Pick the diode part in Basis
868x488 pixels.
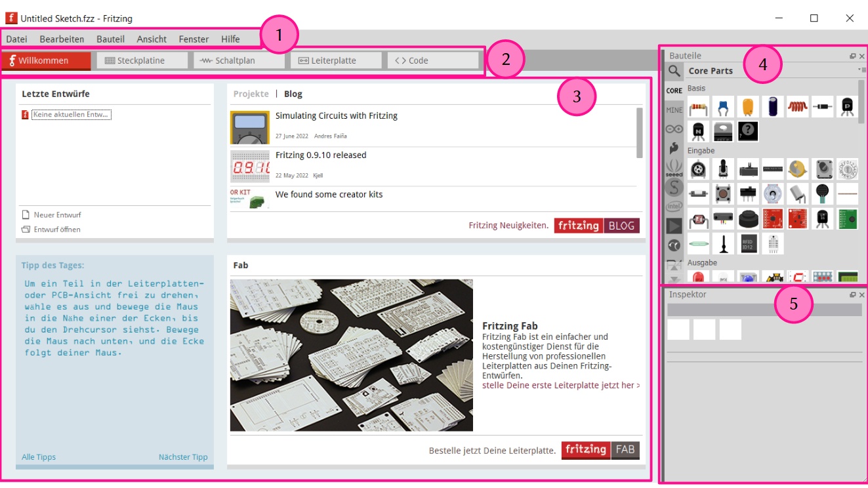point(823,107)
